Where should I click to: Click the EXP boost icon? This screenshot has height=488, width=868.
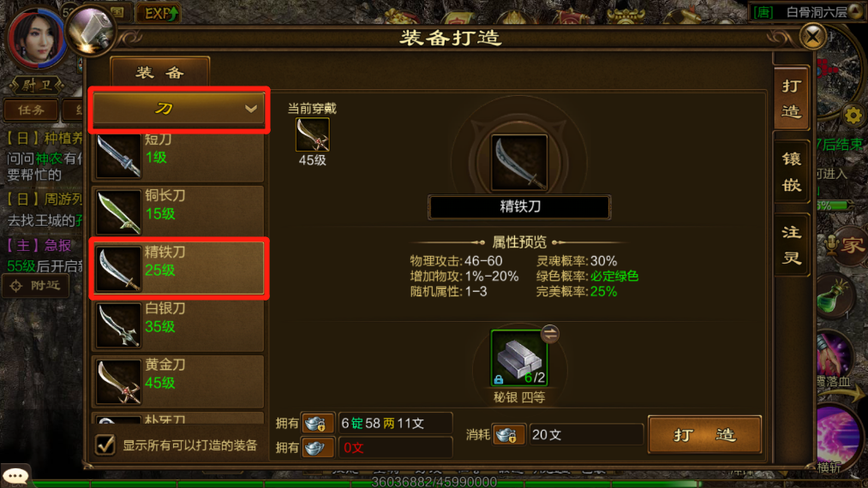pos(160,13)
